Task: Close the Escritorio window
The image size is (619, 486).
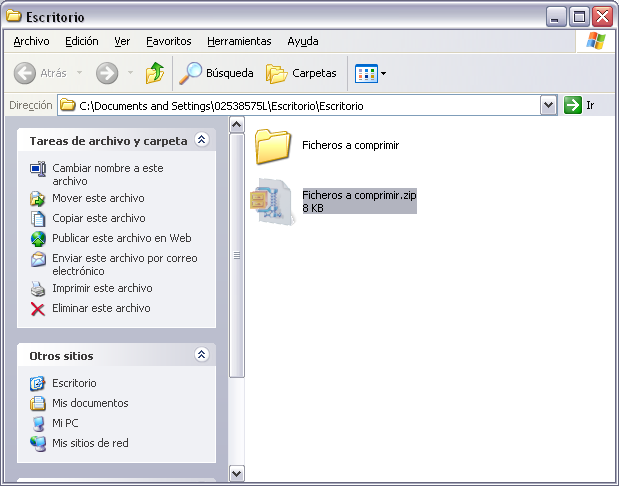Action: (x=602, y=17)
